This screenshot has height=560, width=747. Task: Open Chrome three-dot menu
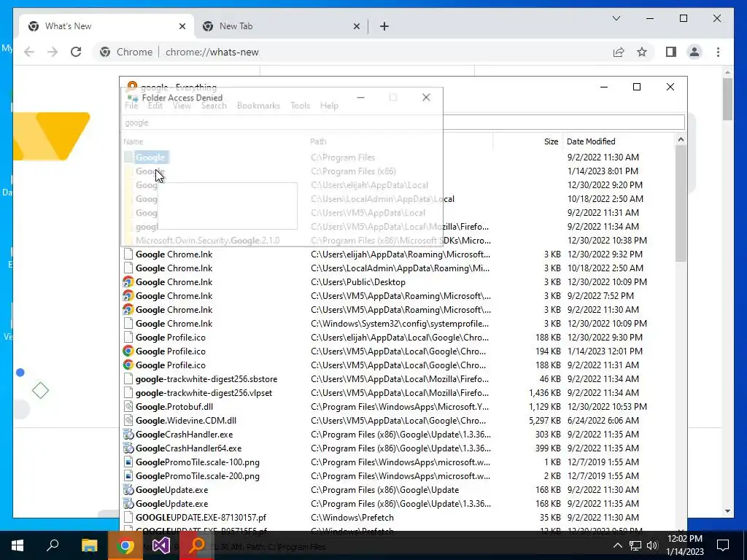click(x=719, y=52)
